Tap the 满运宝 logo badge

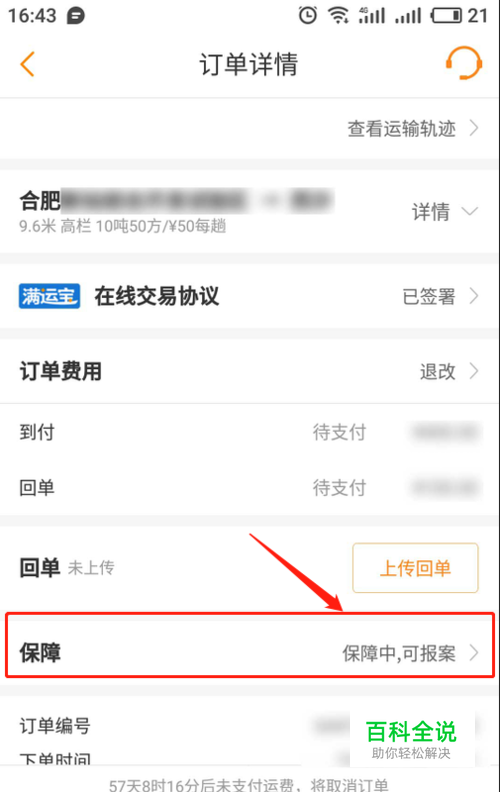coord(49,296)
